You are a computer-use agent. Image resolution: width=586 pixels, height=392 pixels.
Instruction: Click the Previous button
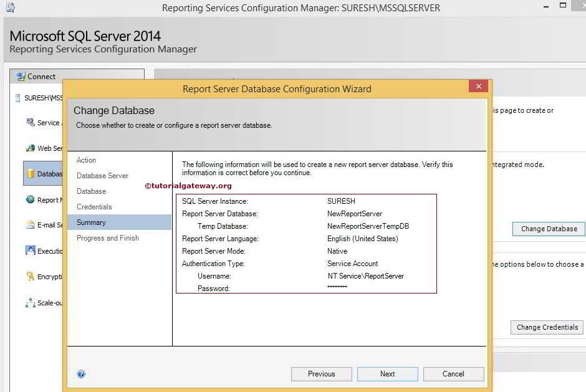pyautogui.click(x=321, y=374)
